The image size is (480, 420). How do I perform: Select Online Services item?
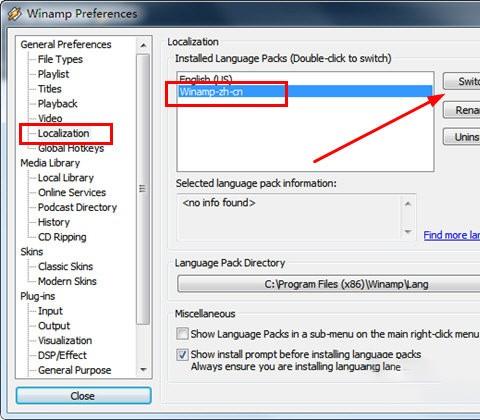pyautogui.click(x=72, y=192)
